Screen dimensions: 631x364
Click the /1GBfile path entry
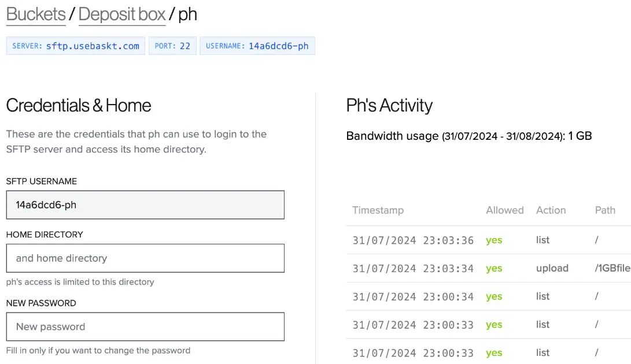612,268
